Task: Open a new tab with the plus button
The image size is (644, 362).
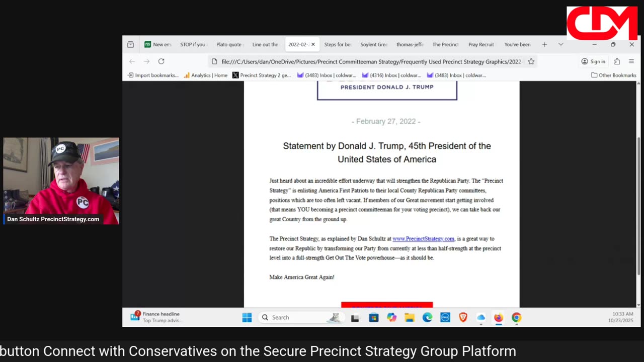Action: 544,44
